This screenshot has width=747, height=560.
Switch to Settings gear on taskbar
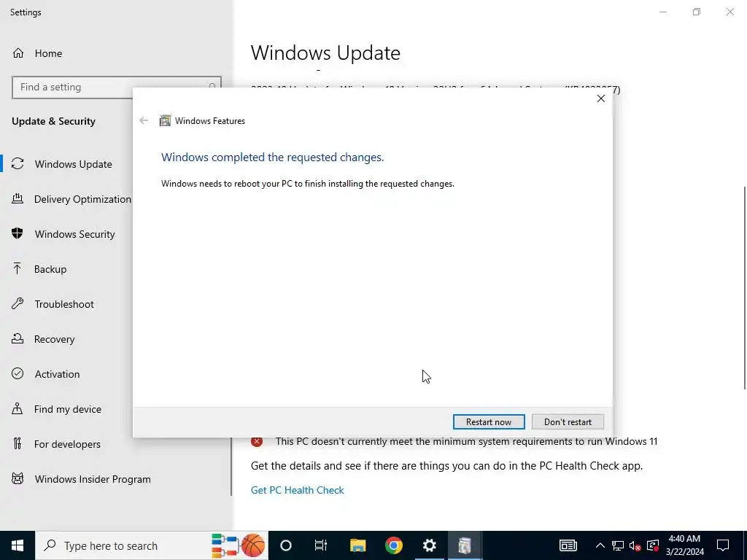429,545
